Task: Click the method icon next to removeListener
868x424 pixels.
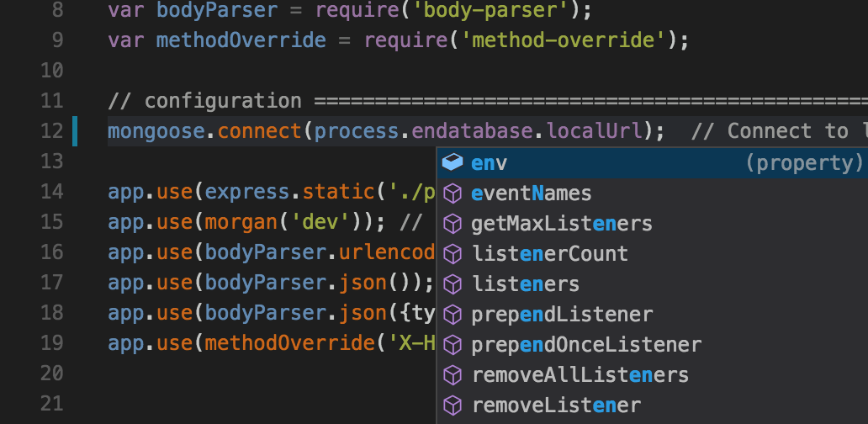Action: (x=453, y=405)
